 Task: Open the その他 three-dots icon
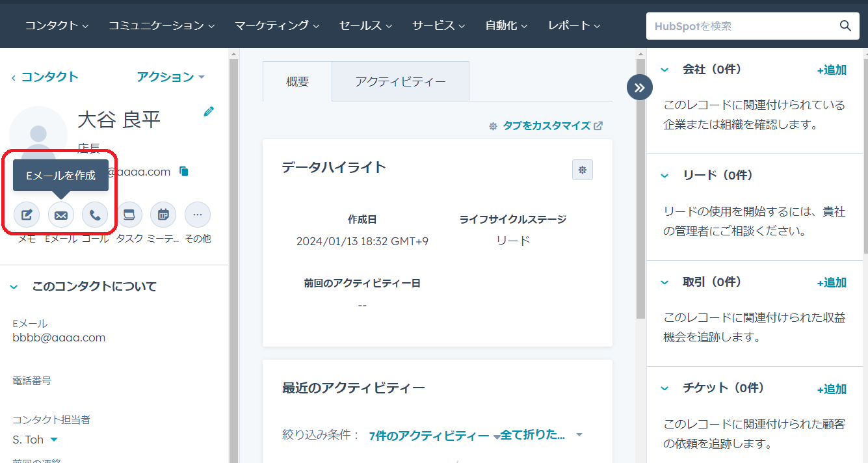coord(198,215)
